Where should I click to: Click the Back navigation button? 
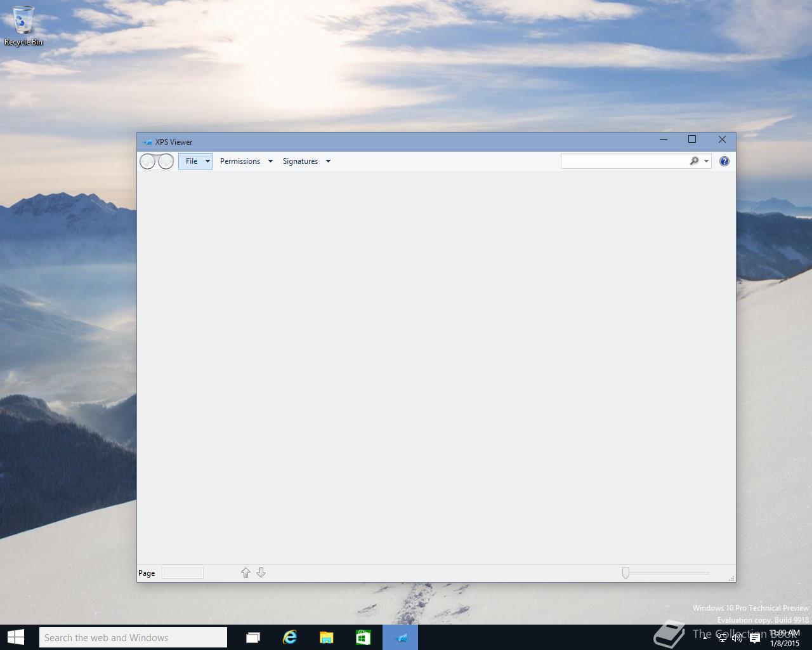point(148,161)
